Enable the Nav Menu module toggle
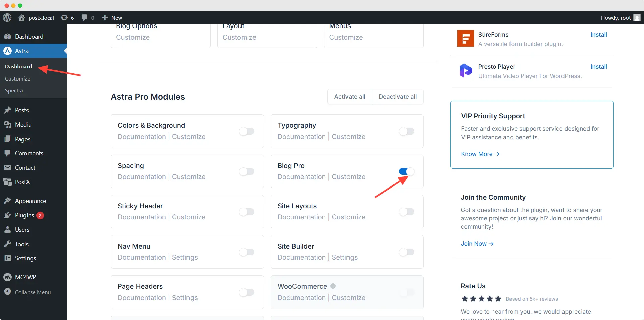This screenshot has height=320, width=644. 247,252
